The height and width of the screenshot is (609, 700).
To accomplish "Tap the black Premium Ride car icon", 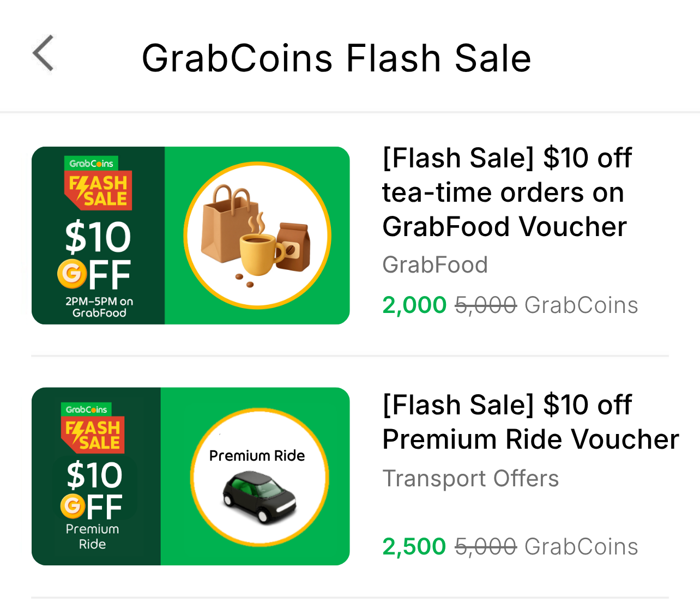I will pos(259,496).
